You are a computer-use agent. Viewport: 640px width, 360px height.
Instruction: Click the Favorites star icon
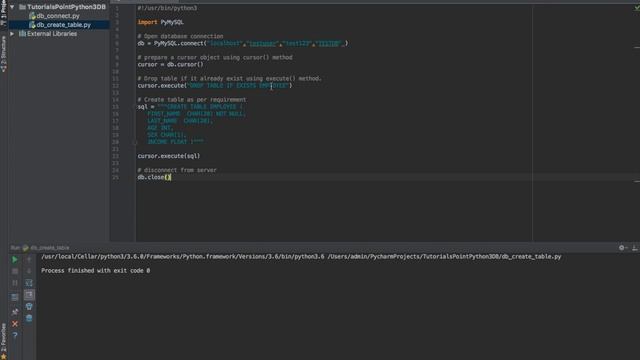(x=4, y=357)
